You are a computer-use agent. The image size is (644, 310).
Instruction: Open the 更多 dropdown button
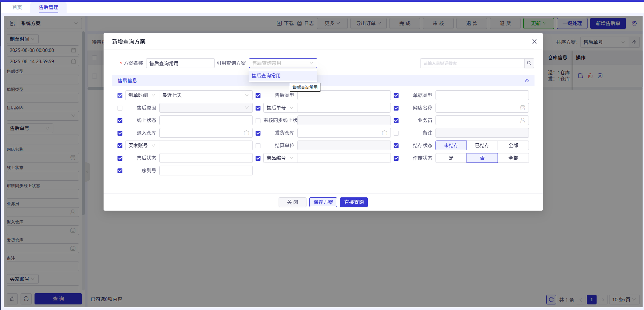tap(332, 23)
